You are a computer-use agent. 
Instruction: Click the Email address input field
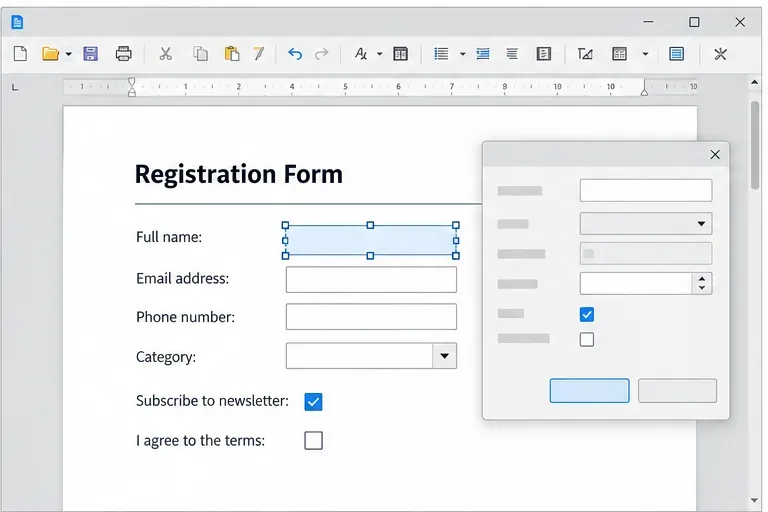(371, 279)
